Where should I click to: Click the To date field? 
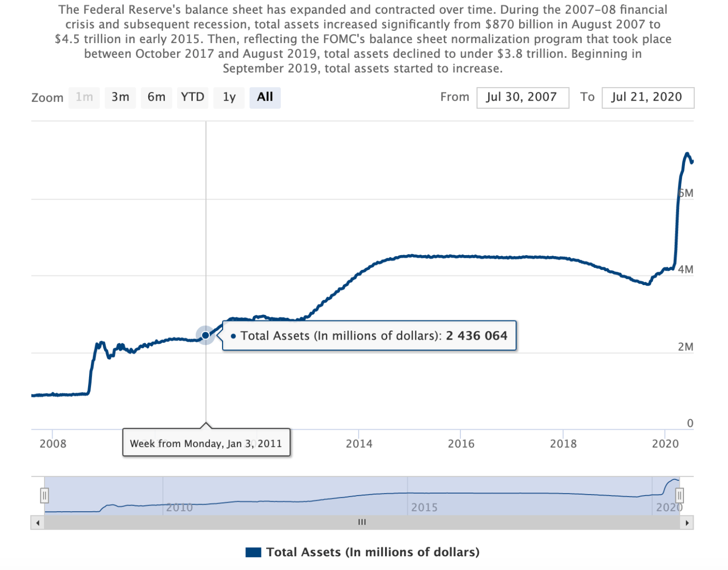[647, 97]
